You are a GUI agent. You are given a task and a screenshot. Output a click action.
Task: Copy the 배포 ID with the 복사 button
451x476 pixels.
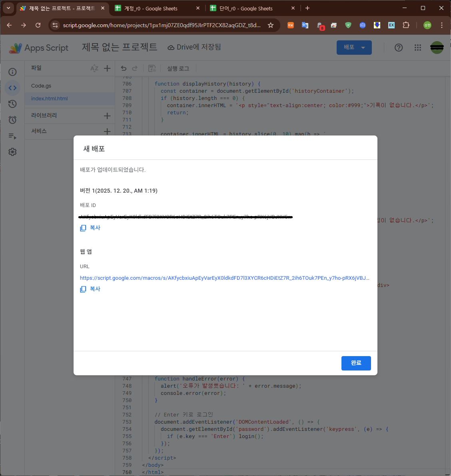[90, 228]
